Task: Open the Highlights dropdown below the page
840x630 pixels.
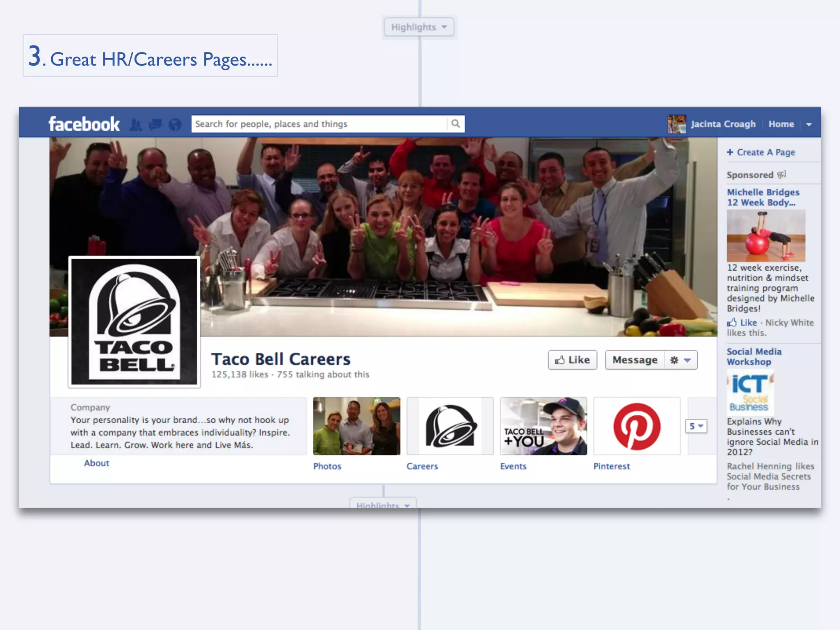Action: [x=383, y=504]
